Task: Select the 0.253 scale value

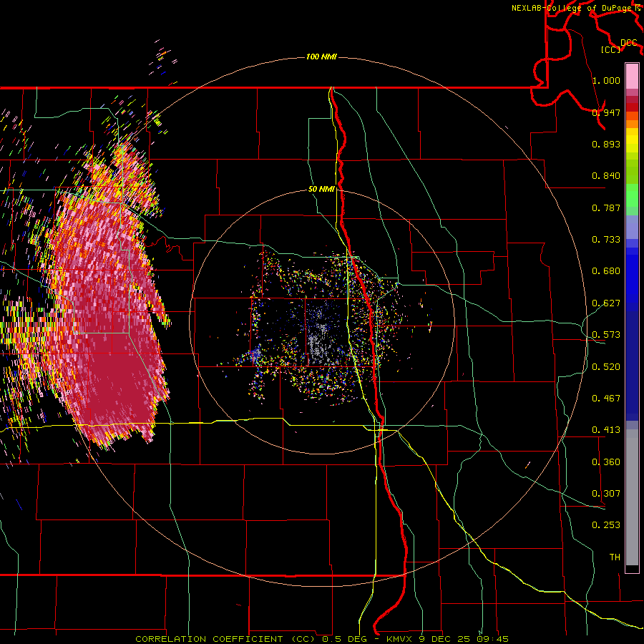Action: coord(606,525)
